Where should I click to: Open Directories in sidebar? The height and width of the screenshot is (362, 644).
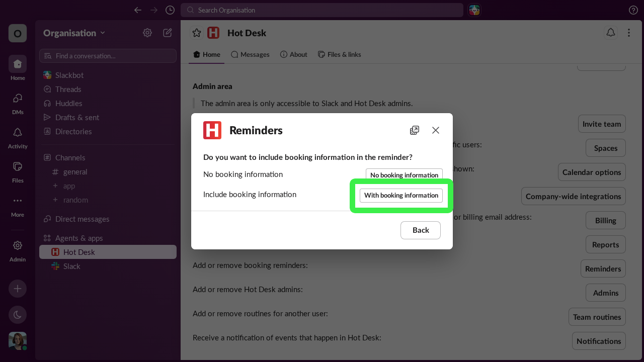click(108, 131)
